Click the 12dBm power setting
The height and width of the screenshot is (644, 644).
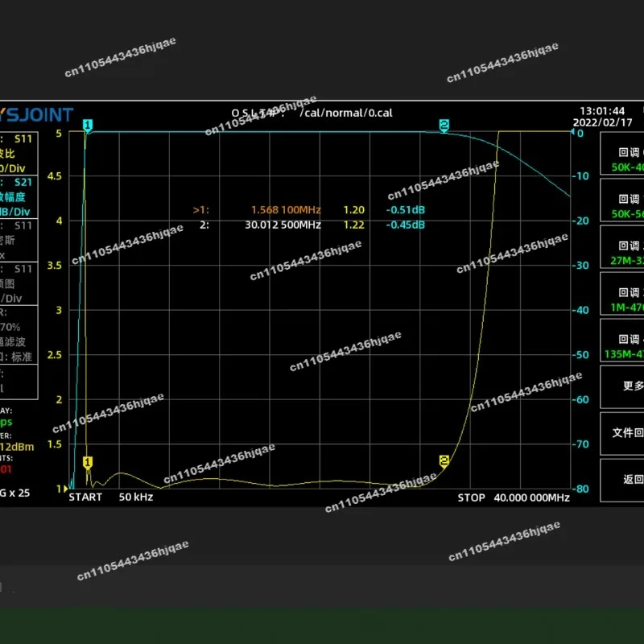(17, 447)
